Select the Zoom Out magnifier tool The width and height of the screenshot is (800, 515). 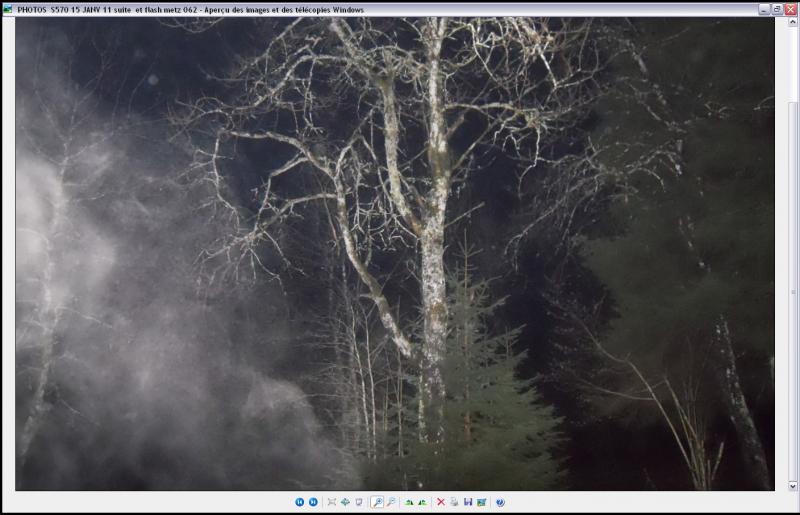pos(391,502)
